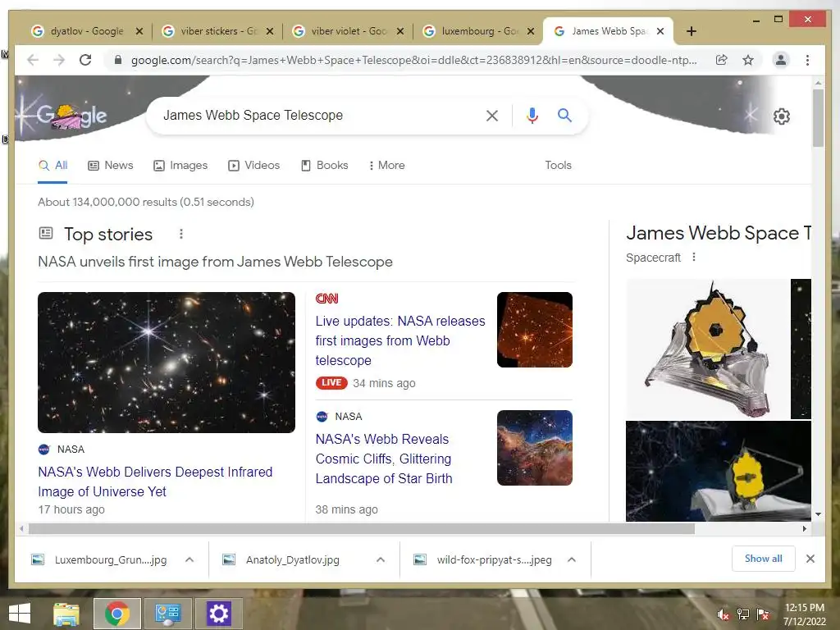
Task: Open Control Panel taskbar icon
Action: pyautogui.click(x=167, y=614)
